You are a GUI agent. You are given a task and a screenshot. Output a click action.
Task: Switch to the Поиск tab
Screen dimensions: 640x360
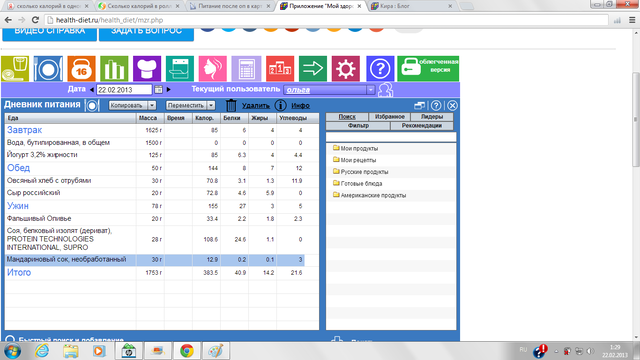click(347, 117)
